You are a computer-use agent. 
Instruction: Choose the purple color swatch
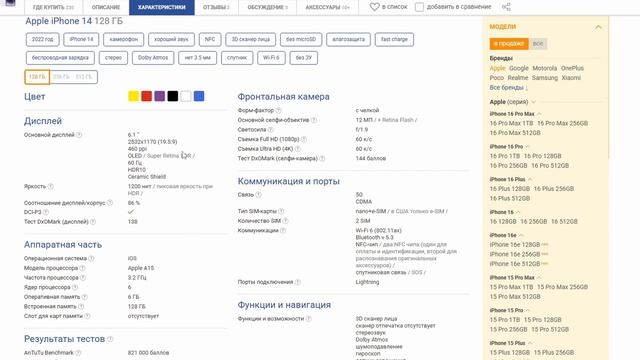160,96
